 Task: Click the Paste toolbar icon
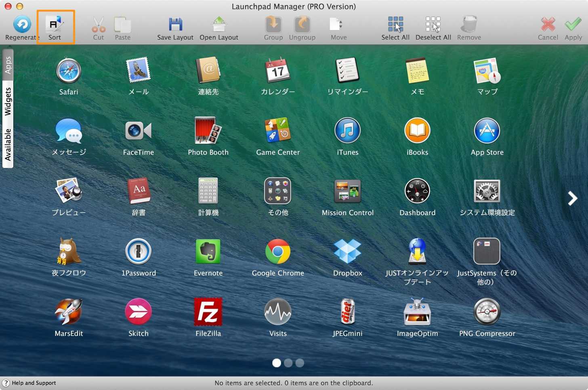pyautogui.click(x=123, y=25)
